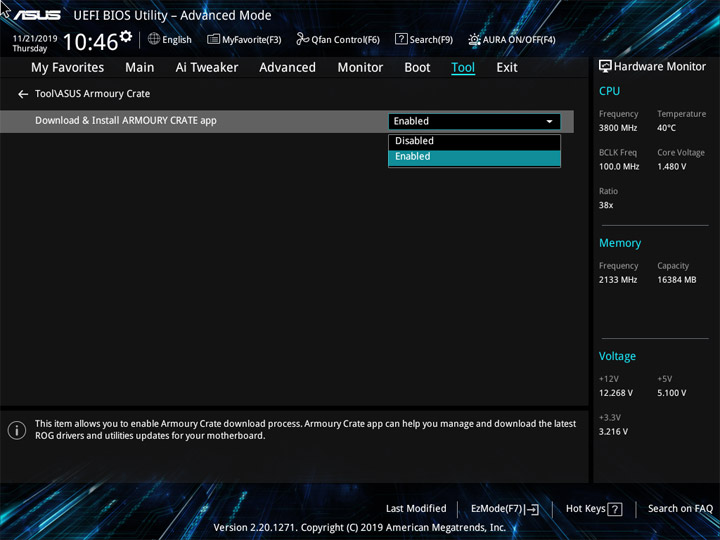
Task: Click AURA ON/OFF(F4) label
Action: click(x=519, y=40)
